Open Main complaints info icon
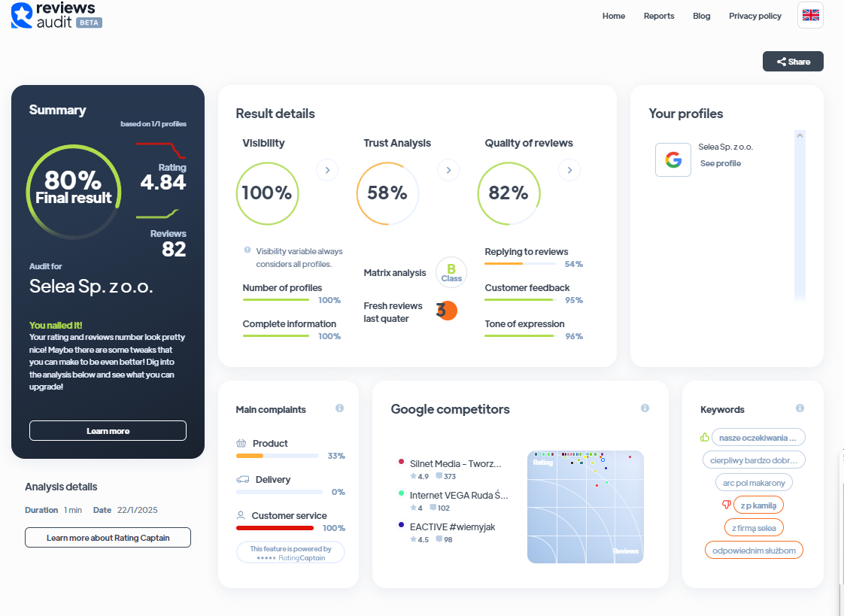Screen dimensions: 844x616 point(340,408)
